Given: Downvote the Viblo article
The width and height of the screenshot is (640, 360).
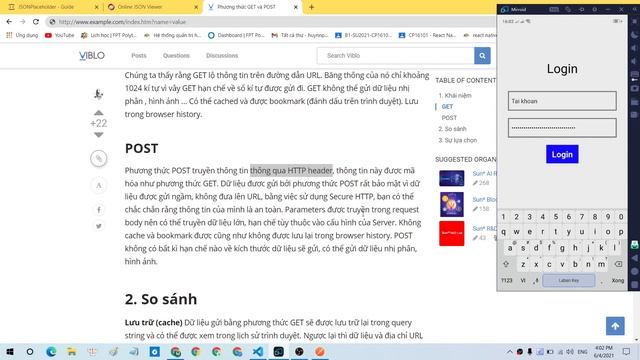Looking at the screenshot, I should [99, 135].
